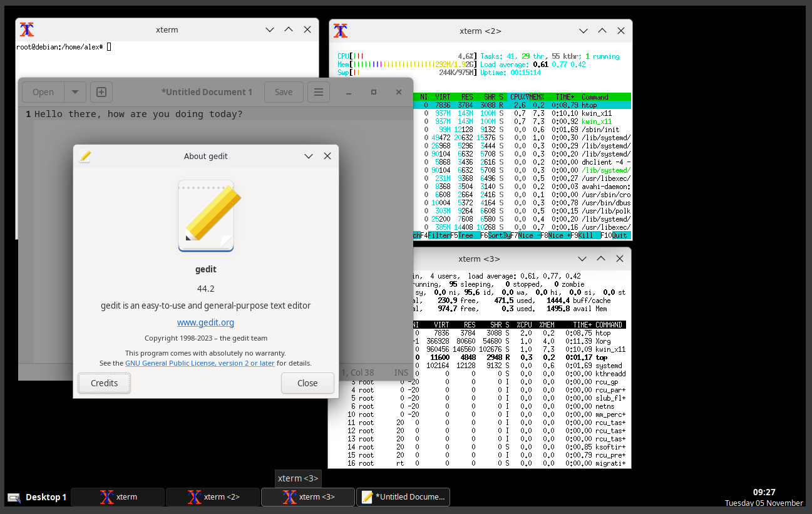812x514 pixels.
Task: Shade the xterm <3> window with down chevron
Action: coord(582,259)
